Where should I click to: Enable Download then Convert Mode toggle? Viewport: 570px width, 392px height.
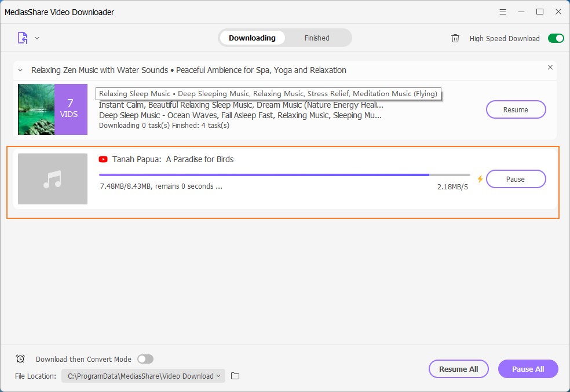[145, 359]
